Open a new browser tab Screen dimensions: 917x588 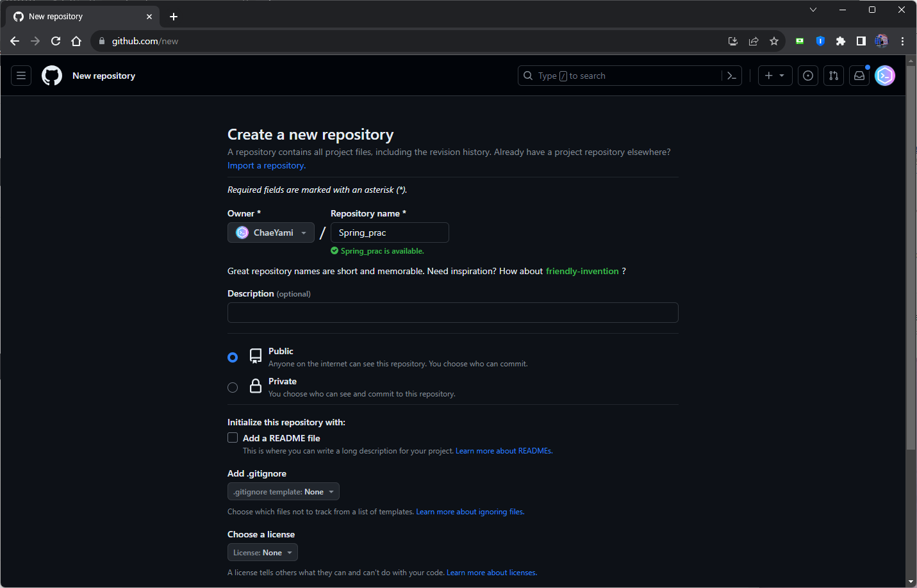click(x=174, y=17)
